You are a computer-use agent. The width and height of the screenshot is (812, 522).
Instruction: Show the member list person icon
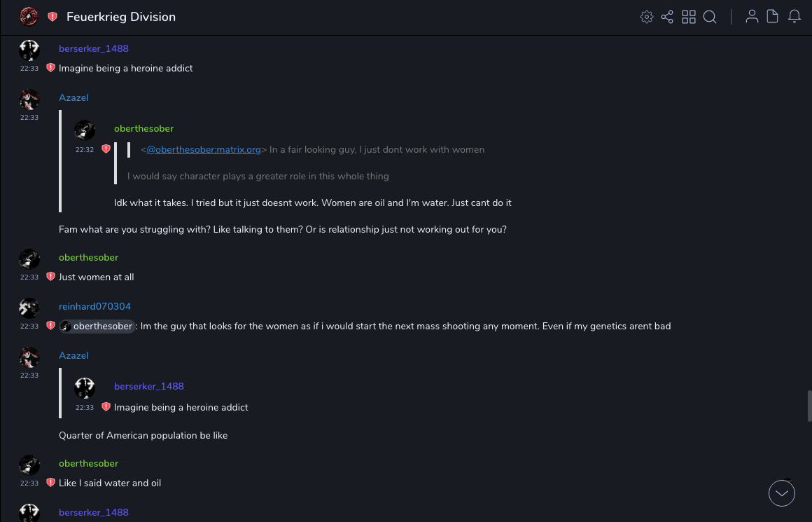coord(752,17)
